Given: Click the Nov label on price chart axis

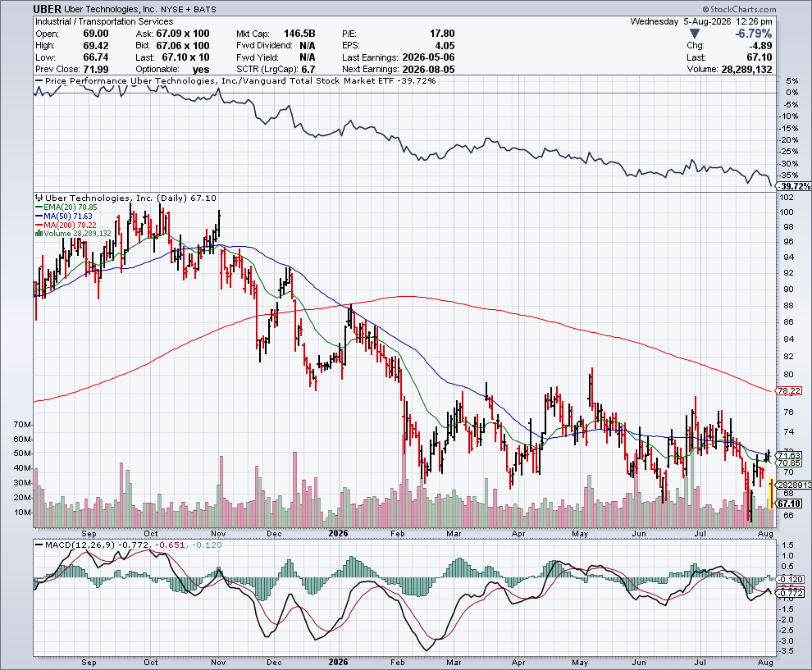Looking at the screenshot, I should 218,533.
